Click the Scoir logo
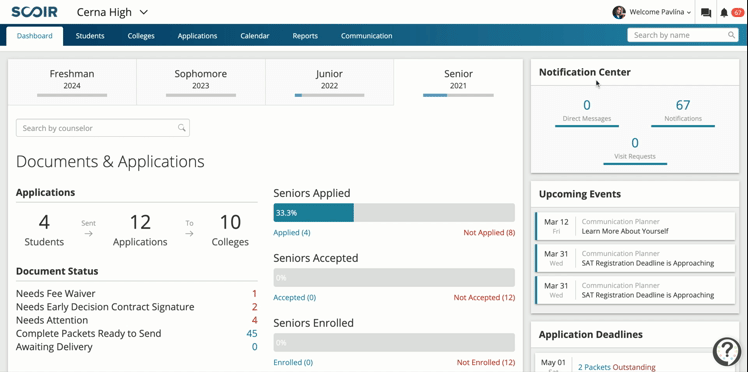The width and height of the screenshot is (748, 372). click(x=34, y=12)
